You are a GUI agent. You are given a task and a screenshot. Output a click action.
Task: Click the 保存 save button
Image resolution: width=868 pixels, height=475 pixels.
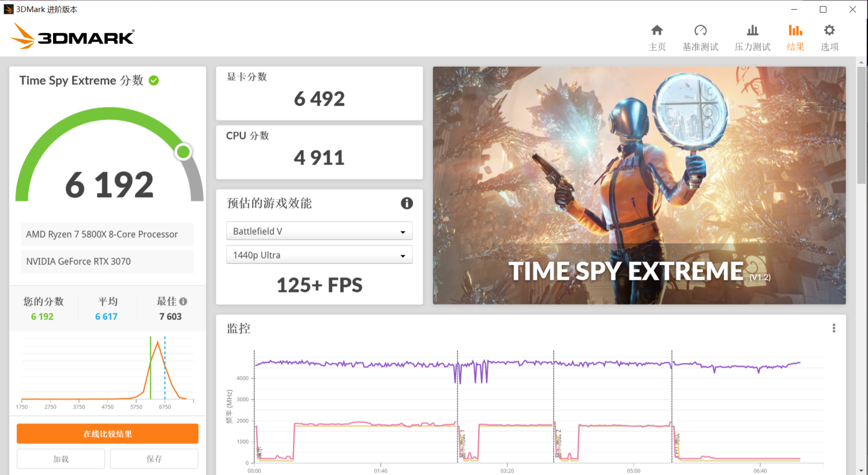point(154,459)
